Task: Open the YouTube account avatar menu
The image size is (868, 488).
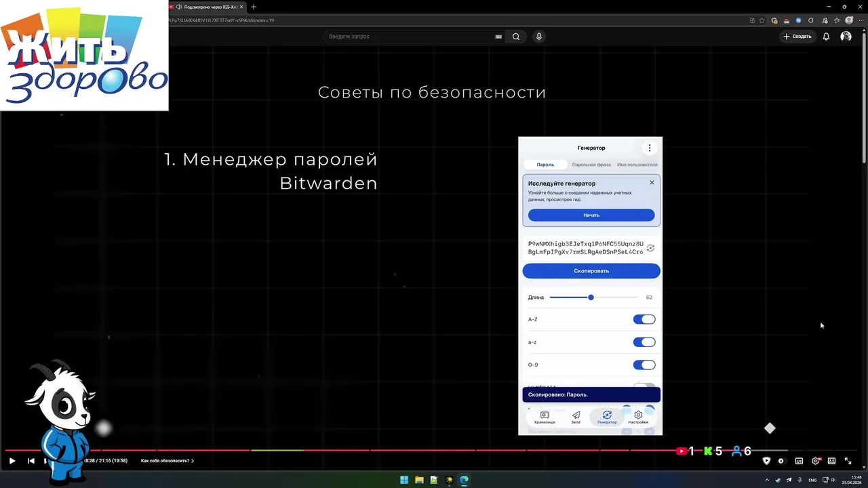Action: pos(846,37)
